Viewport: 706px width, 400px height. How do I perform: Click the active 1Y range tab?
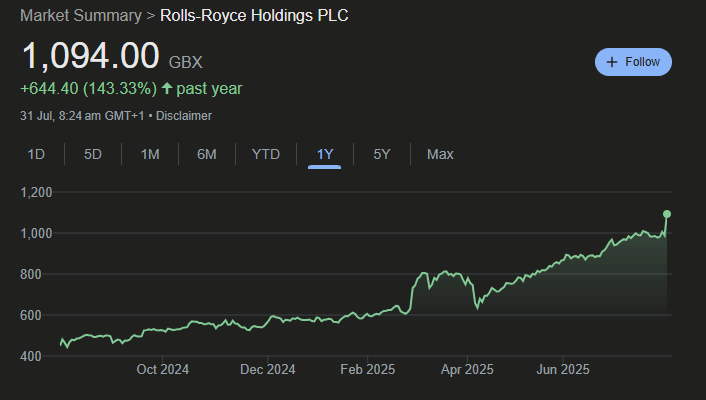click(325, 154)
